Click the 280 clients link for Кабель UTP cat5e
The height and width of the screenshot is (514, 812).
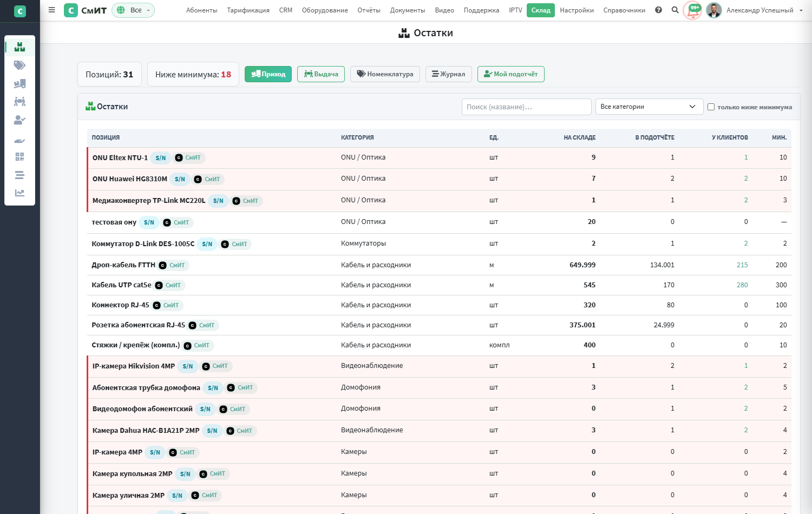tap(742, 285)
